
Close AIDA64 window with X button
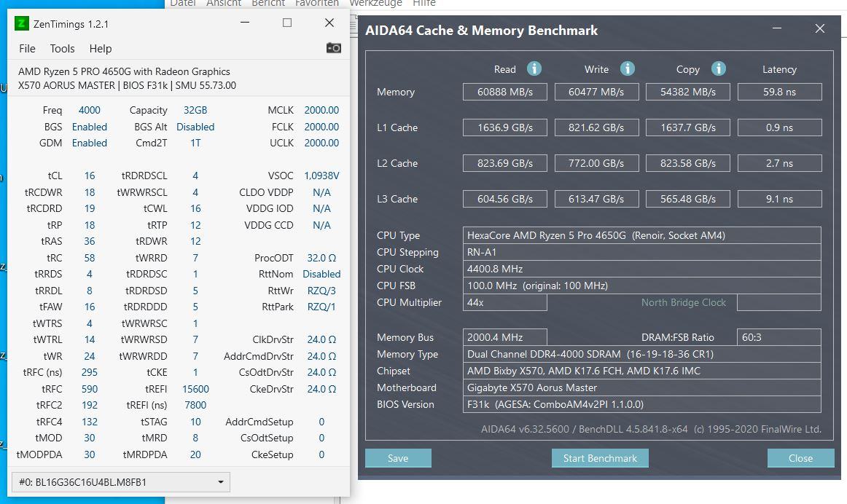coord(820,28)
